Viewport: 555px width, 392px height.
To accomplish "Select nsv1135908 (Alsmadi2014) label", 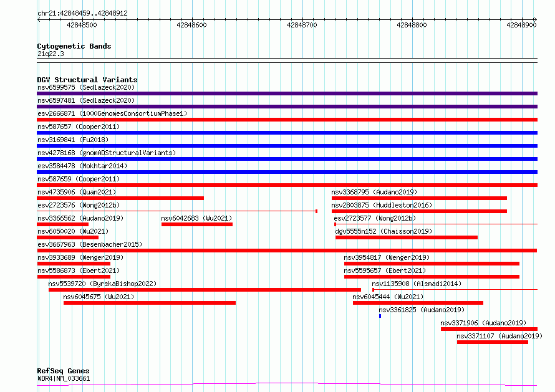I will (x=417, y=284).
